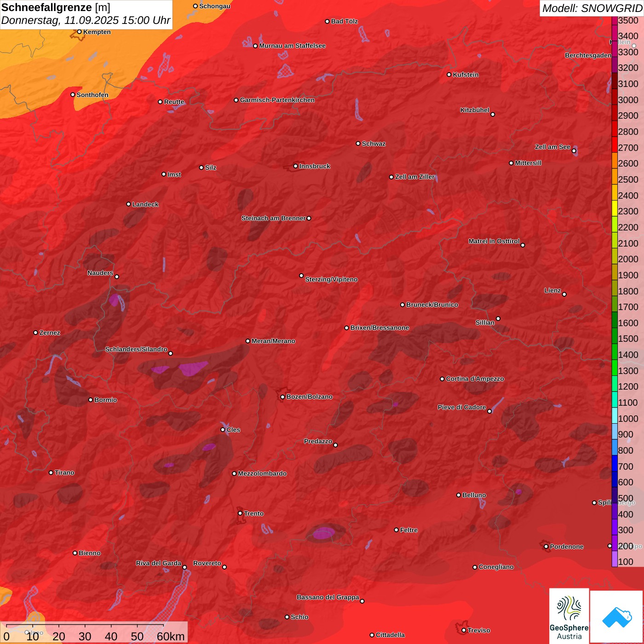This screenshot has width=644, height=644.
Task: Click the GeoSphere Austria logo
Action: (x=569, y=616)
